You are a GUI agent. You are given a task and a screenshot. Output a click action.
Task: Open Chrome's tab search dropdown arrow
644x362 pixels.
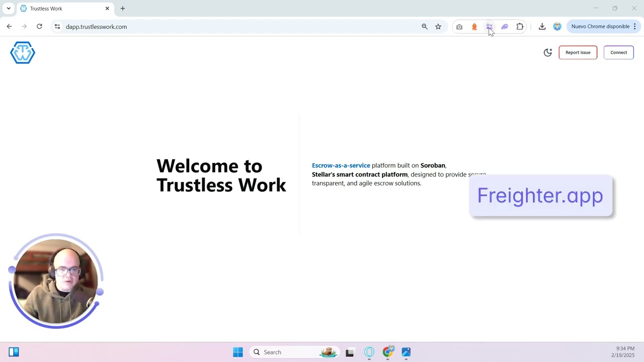point(9,9)
